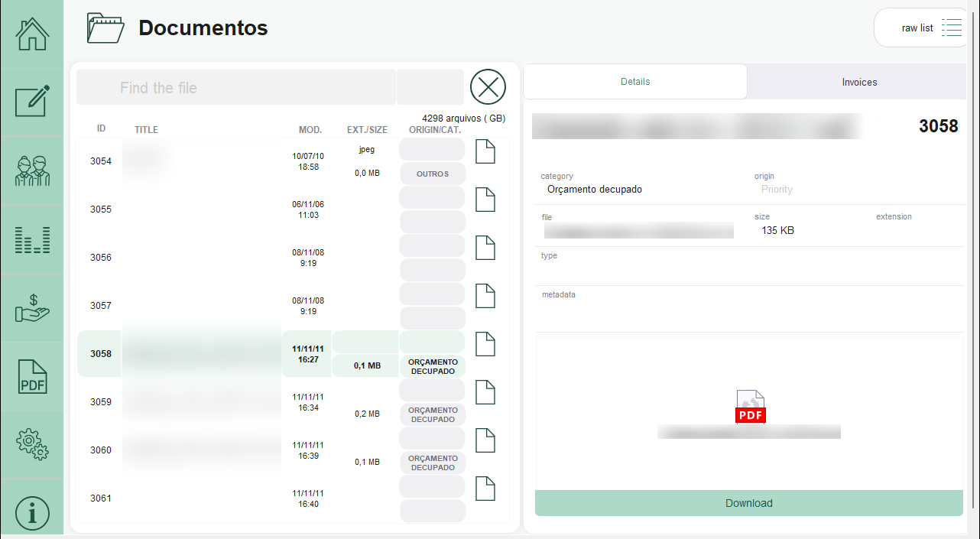Click the Download button

tap(748, 503)
